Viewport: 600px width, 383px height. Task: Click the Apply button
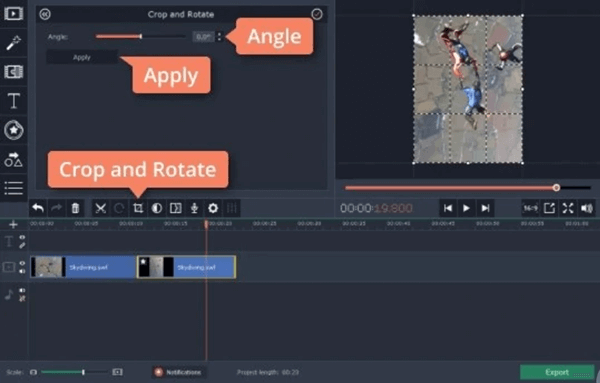(x=82, y=57)
